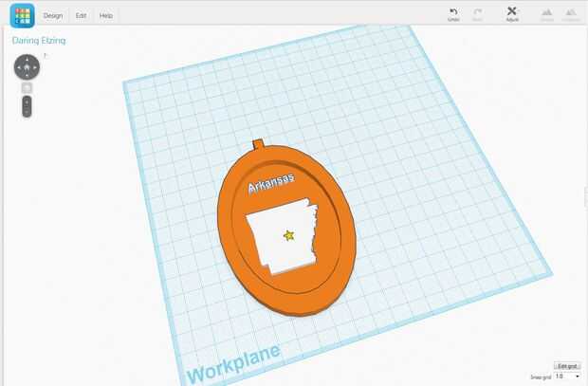Click the right-side panel collapse handle
The width and height of the screenshot is (588, 386).
pyautogui.click(x=586, y=197)
